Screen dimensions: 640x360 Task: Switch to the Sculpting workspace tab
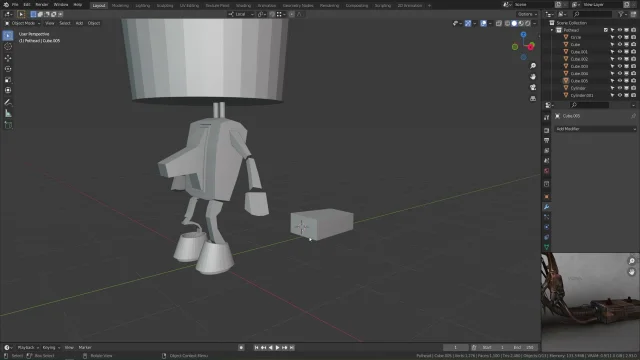click(x=165, y=5)
